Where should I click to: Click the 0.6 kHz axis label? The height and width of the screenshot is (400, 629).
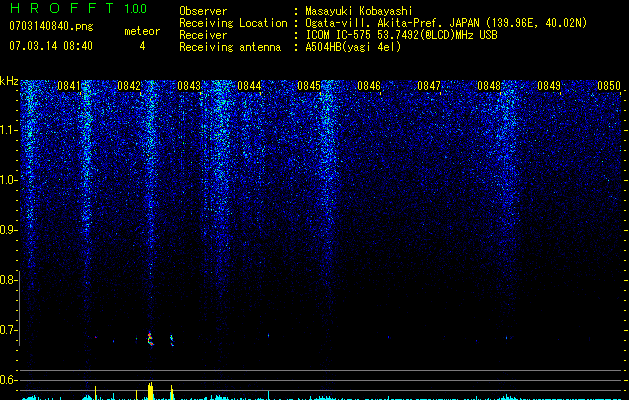8,380
